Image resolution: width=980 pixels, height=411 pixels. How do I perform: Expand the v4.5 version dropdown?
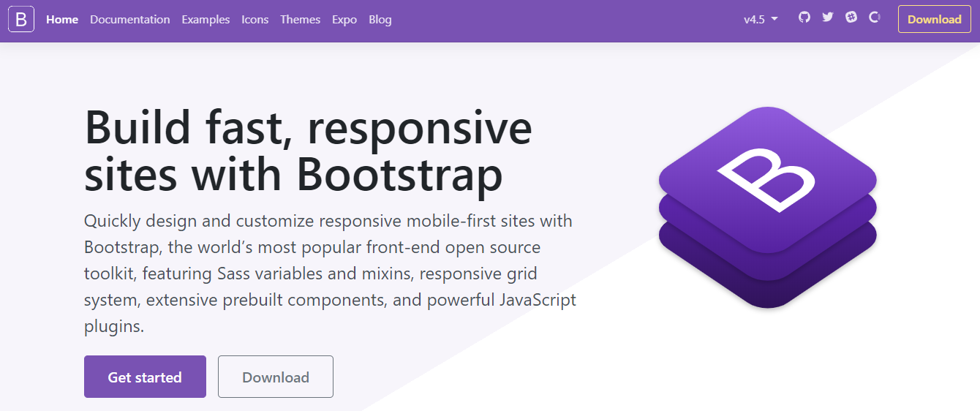tap(761, 20)
